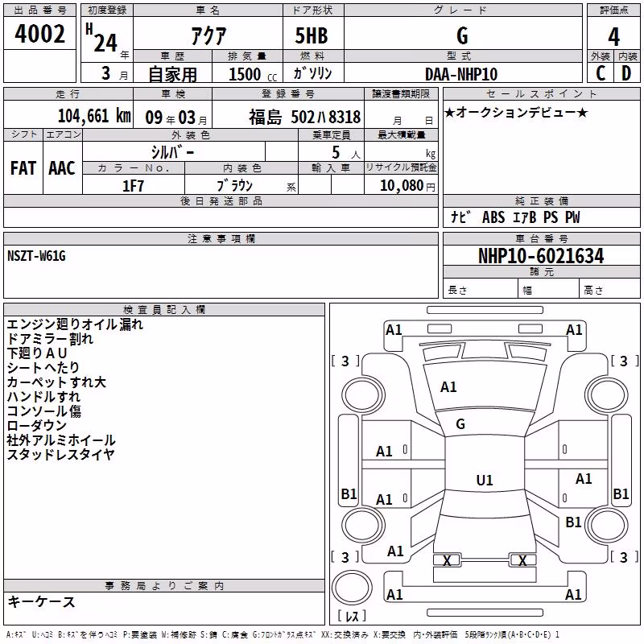The width and height of the screenshot is (644, 644).
Task: Click inspection expiry 09年03月
Action: pyautogui.click(x=175, y=118)
